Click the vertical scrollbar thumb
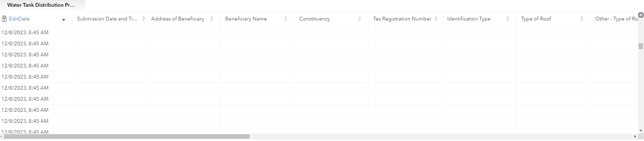The image size is (644, 141). [641, 46]
